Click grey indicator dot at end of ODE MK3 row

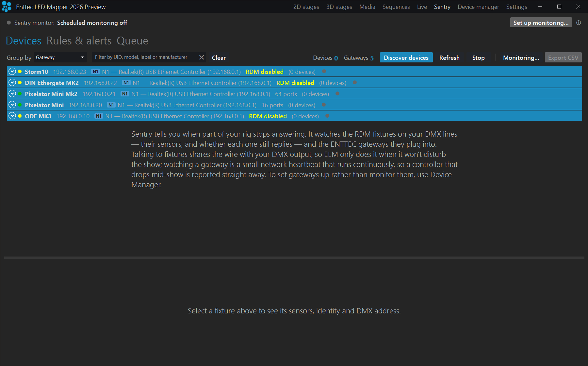click(x=327, y=116)
